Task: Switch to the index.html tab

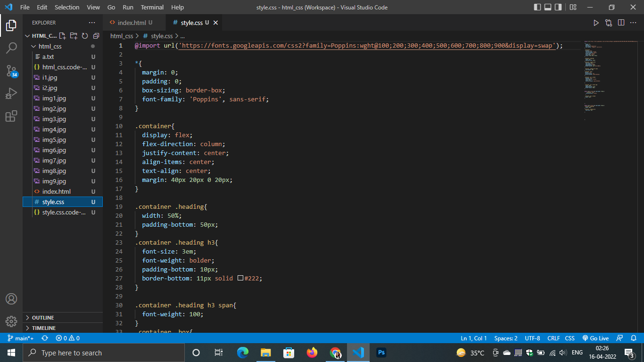Action: (x=134, y=23)
